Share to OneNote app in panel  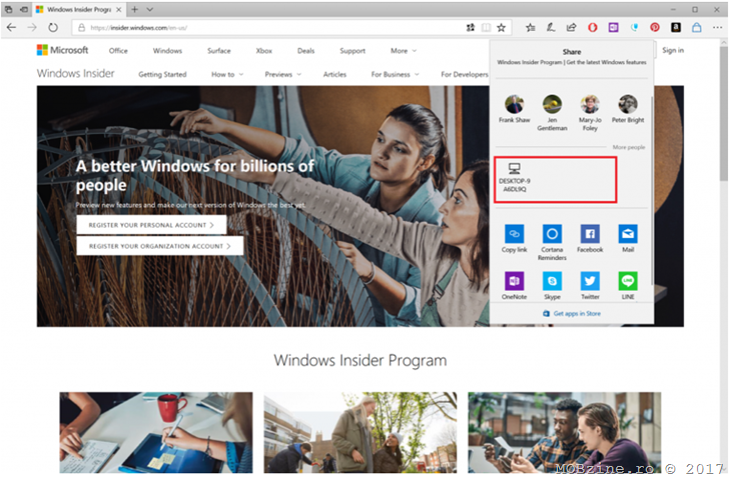pos(514,286)
